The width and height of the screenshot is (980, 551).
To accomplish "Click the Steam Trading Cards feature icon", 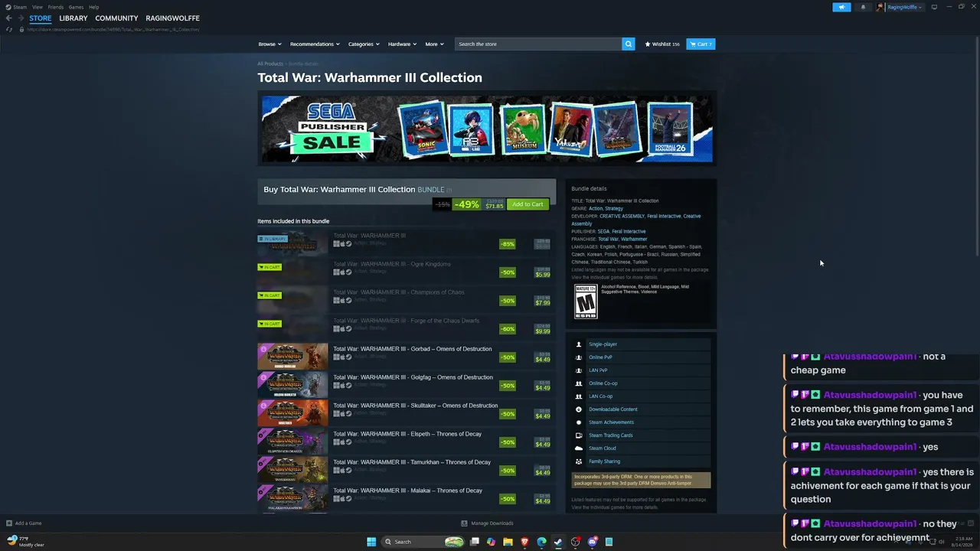I will 579,435.
